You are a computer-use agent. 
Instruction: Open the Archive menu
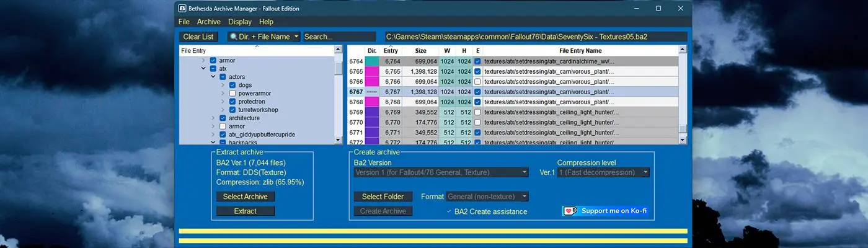pos(209,22)
